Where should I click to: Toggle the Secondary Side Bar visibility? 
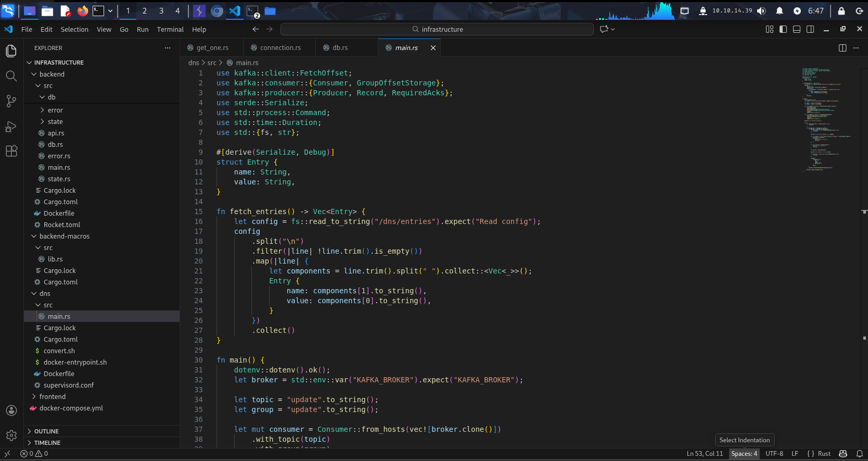click(810, 29)
